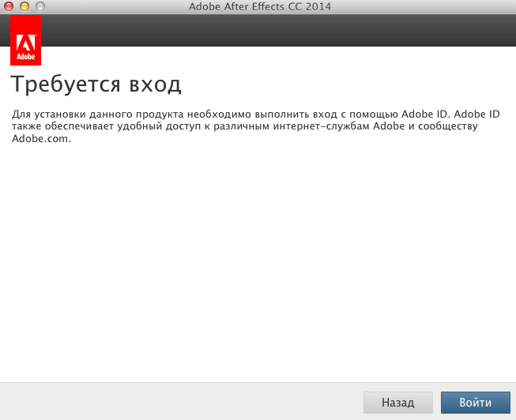Close the installer window using red button
The width and height of the screenshot is (516, 420).
9,6
